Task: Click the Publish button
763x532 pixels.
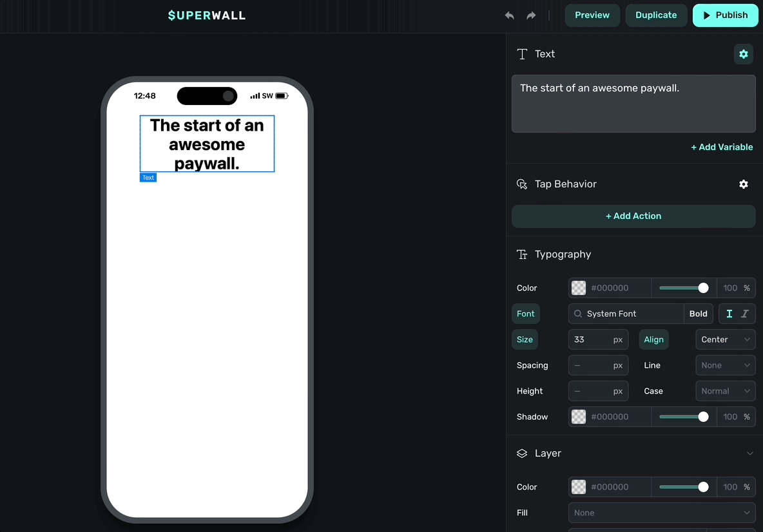Action: tap(725, 15)
